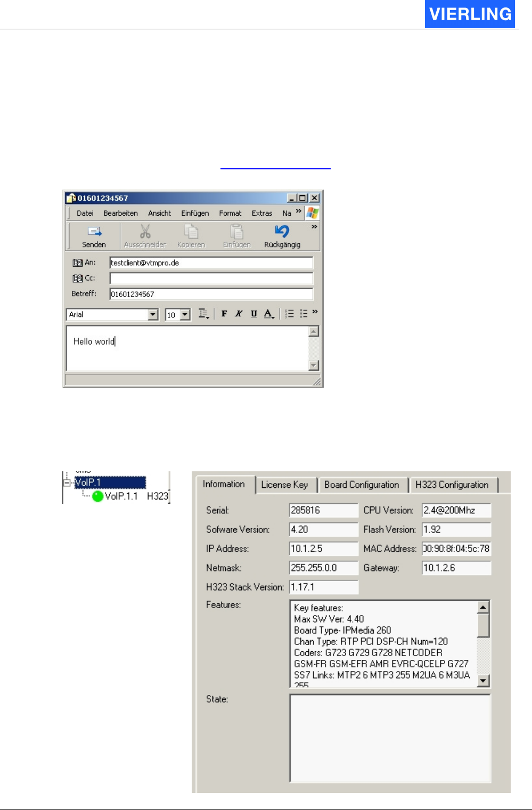Image resolution: width=532 pixels, height=810 pixels.
Task: Click the mail window title bar icon
Action: click(71, 198)
